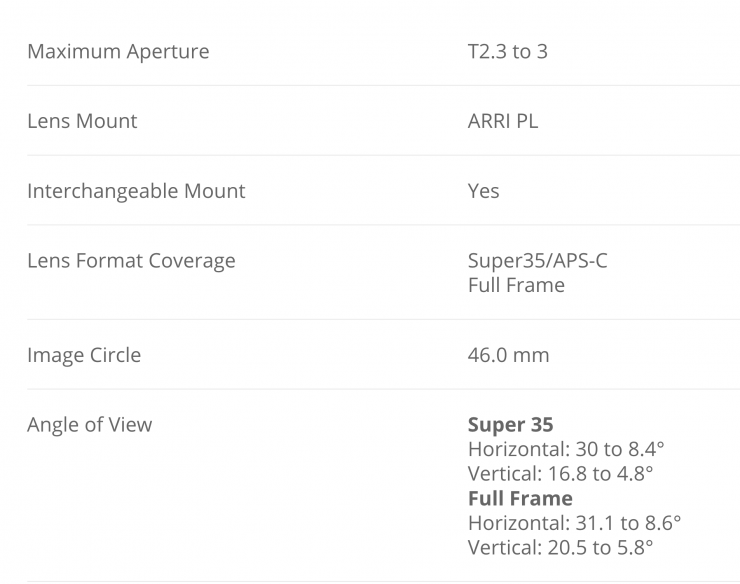Click the divider line below Image Circle row
The image size is (740, 584).
tap(370, 389)
